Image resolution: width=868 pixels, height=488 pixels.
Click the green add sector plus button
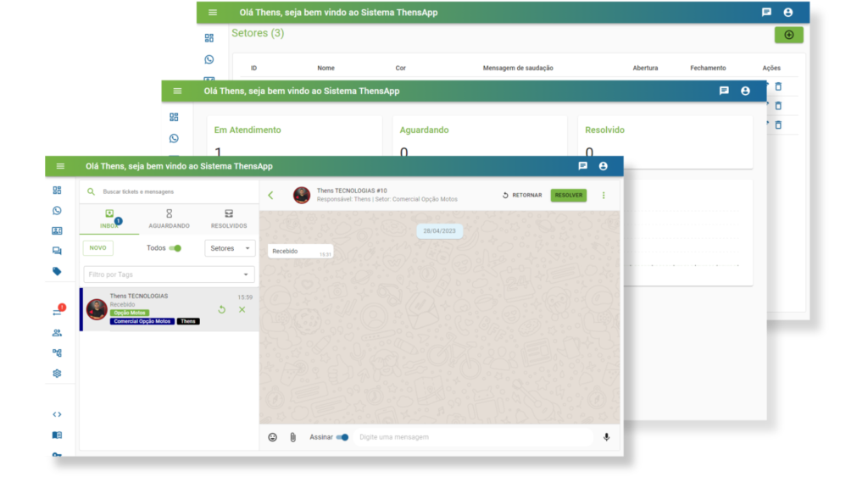788,35
